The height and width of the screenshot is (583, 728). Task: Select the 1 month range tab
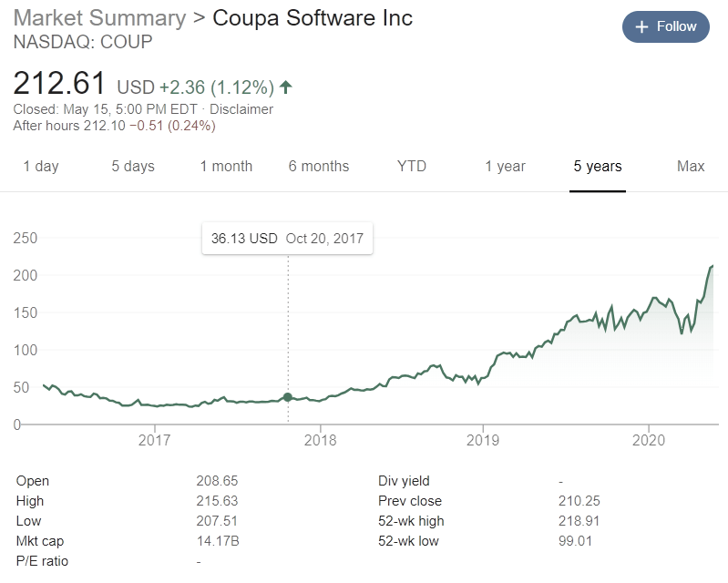click(x=226, y=166)
